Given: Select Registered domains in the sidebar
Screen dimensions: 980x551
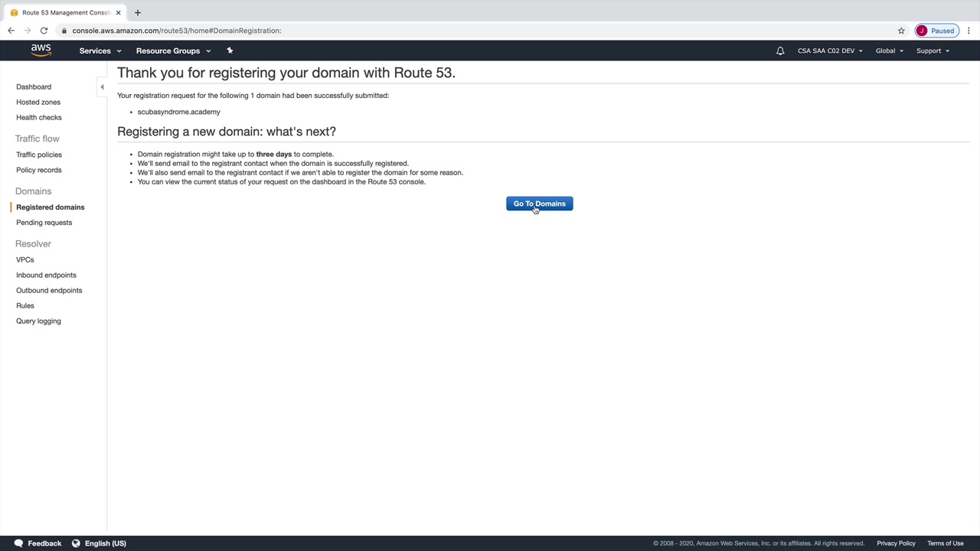Looking at the screenshot, I should pyautogui.click(x=51, y=207).
